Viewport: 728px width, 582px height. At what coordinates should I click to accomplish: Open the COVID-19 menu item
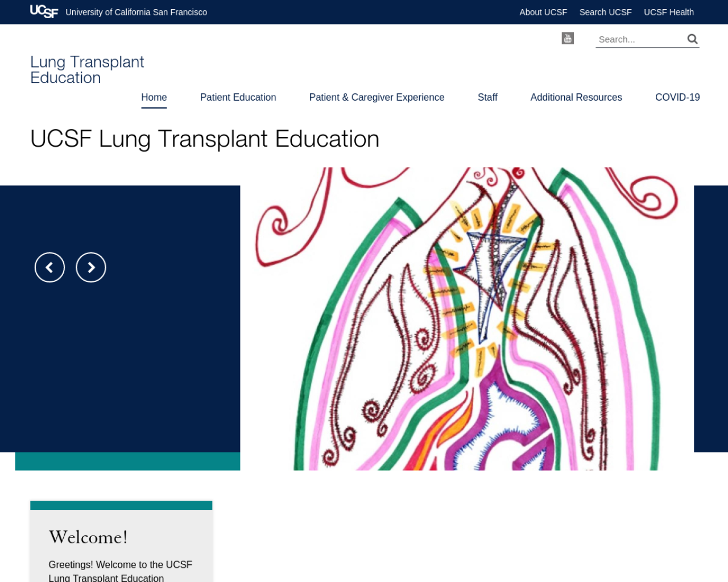tap(677, 97)
